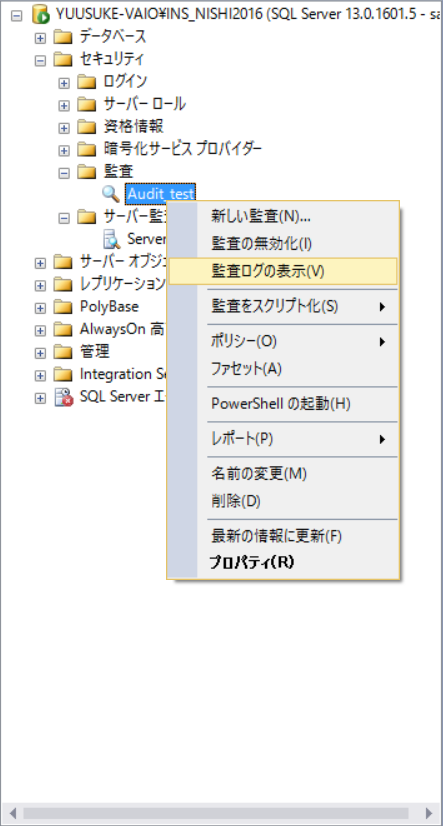Click the データベース folder icon
The height and width of the screenshot is (826, 443).
[63, 37]
